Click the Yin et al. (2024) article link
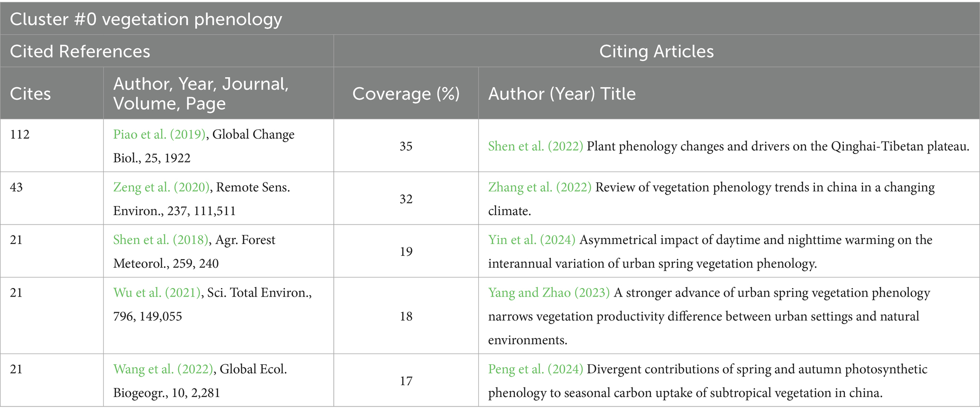This screenshot has width=980, height=415. tap(531, 240)
